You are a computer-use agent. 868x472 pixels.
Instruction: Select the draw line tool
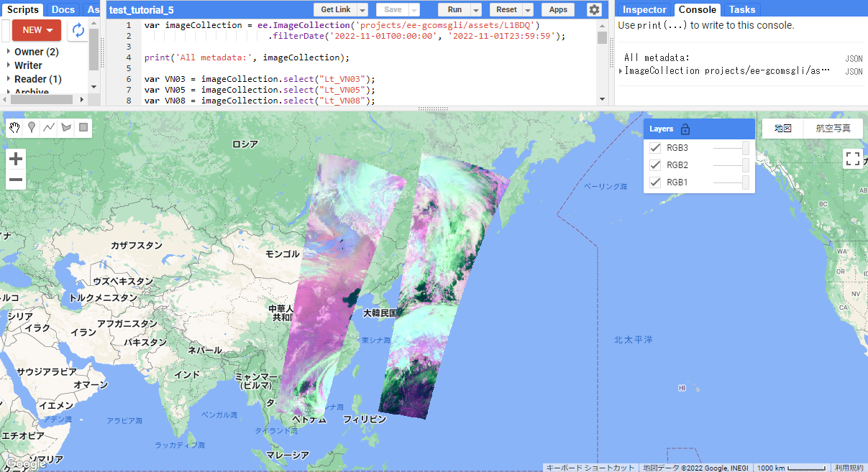tap(49, 128)
